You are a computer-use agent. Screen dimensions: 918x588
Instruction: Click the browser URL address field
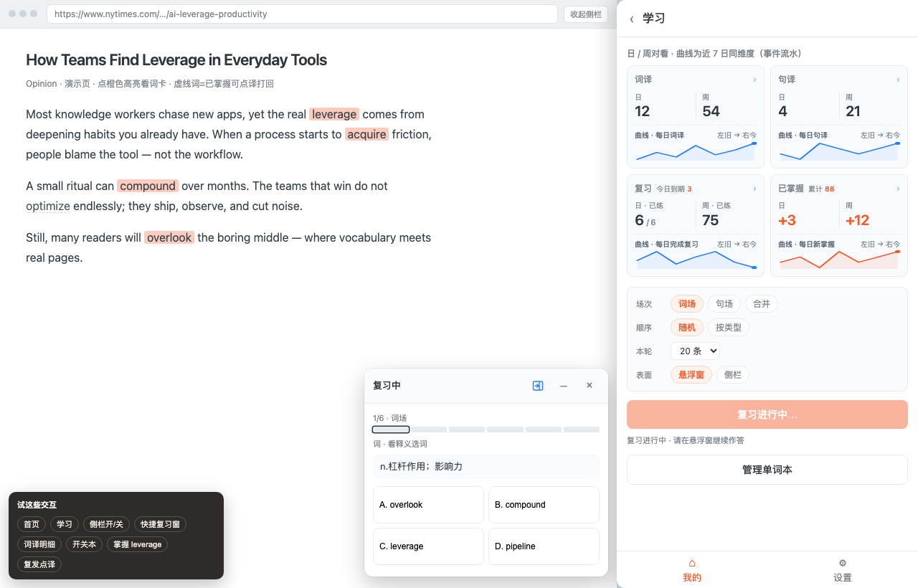302,14
